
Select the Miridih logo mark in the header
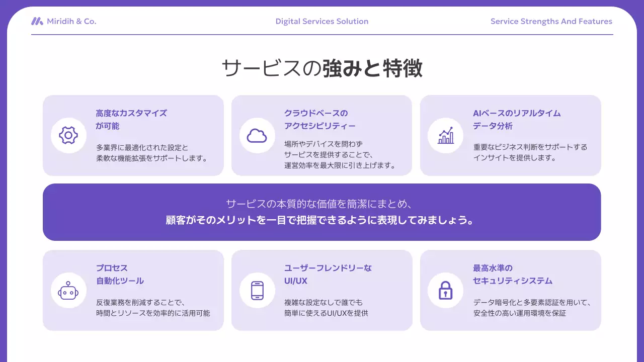(x=37, y=21)
